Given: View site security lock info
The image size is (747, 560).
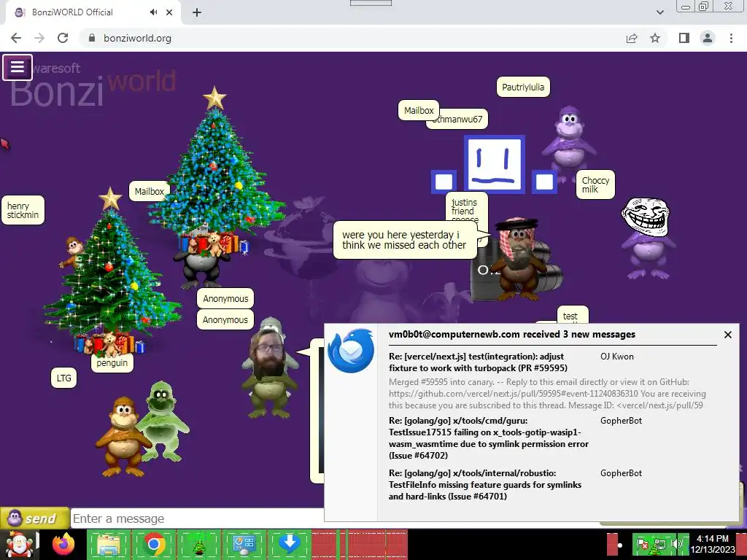Looking at the screenshot, I should coord(92,38).
